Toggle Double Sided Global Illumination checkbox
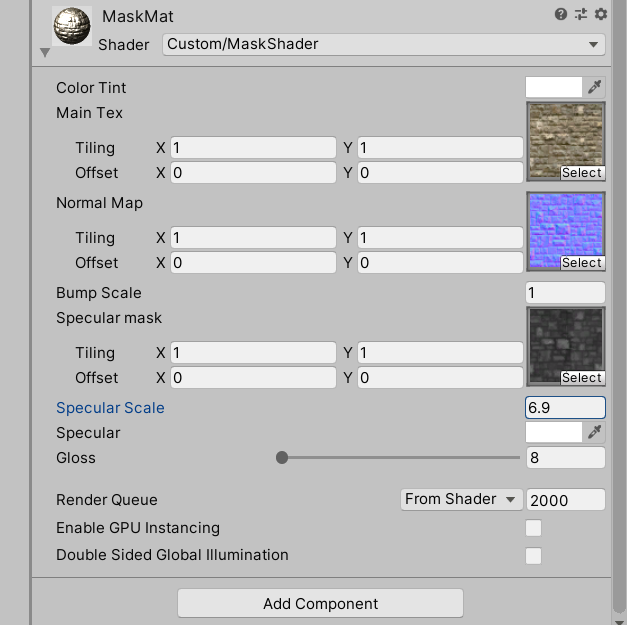Screen dimensions: 627x625 pos(533,555)
